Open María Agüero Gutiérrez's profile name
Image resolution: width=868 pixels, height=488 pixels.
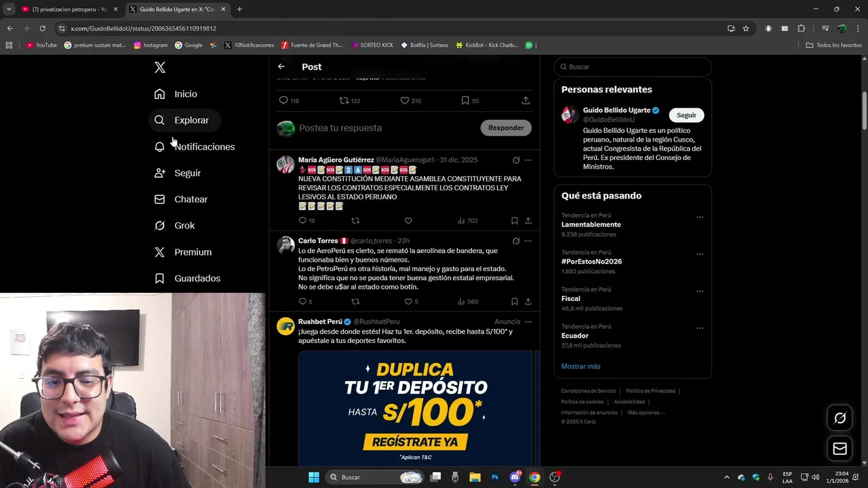click(x=336, y=160)
